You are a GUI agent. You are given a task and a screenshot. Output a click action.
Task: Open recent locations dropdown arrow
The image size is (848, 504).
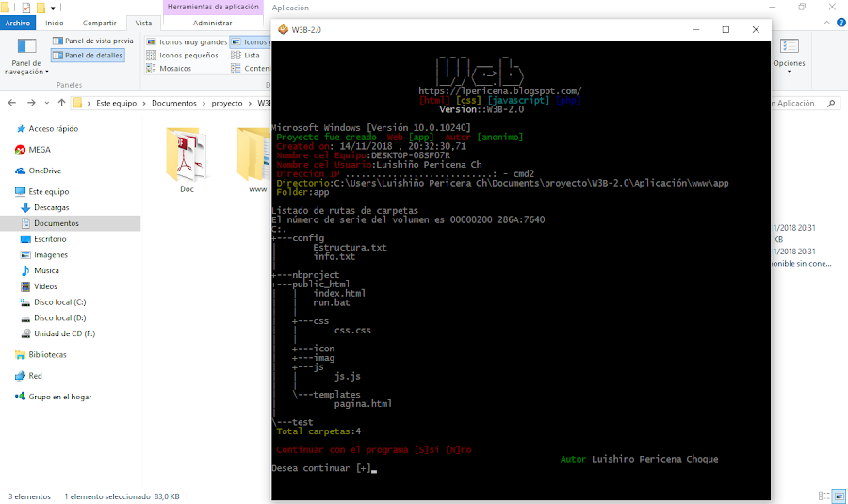46,103
